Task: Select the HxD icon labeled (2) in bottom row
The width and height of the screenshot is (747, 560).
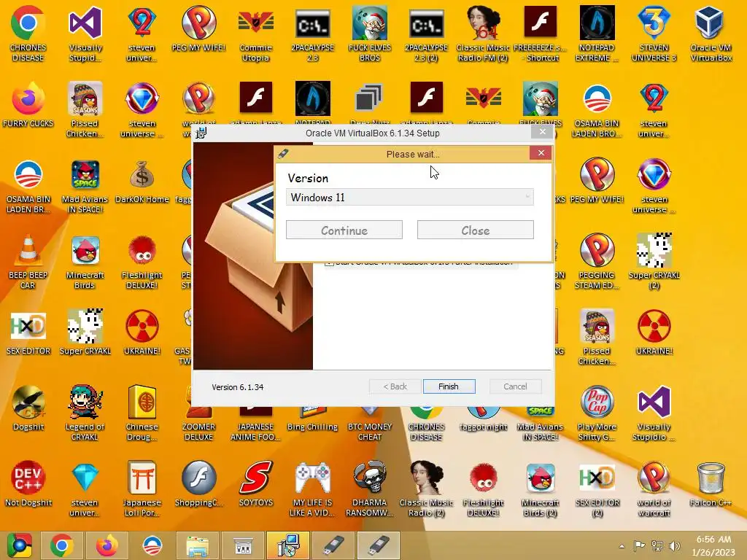Action: (x=597, y=489)
